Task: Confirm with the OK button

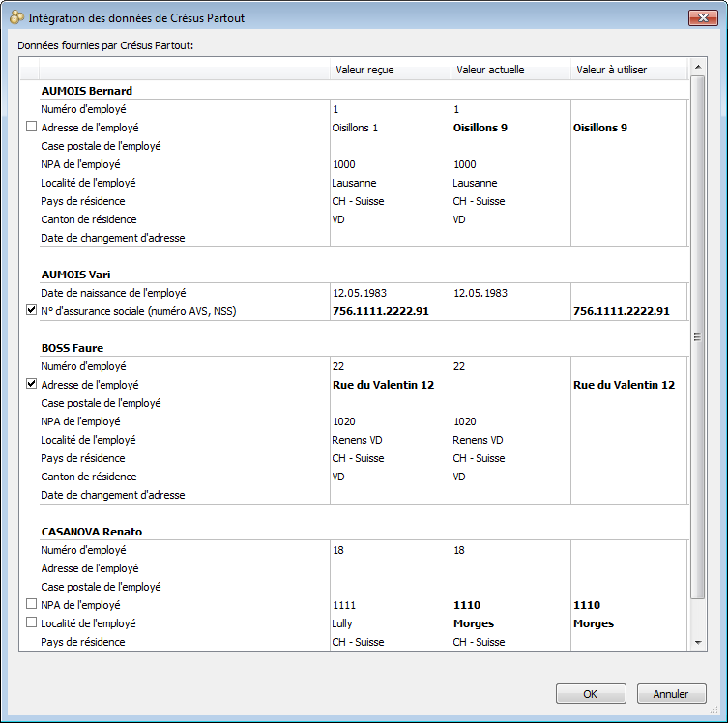Action: (591, 694)
